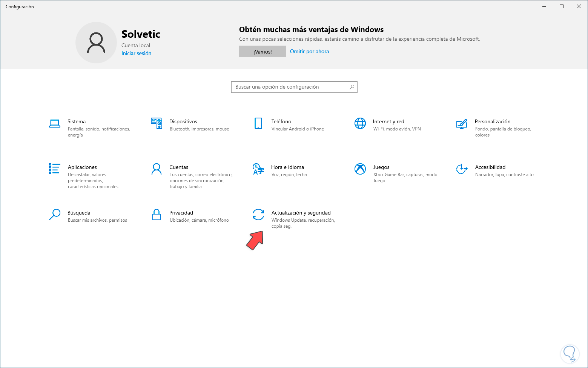The width and height of the screenshot is (588, 368).
Task: Select the Cuentas person icon
Action: (x=157, y=169)
